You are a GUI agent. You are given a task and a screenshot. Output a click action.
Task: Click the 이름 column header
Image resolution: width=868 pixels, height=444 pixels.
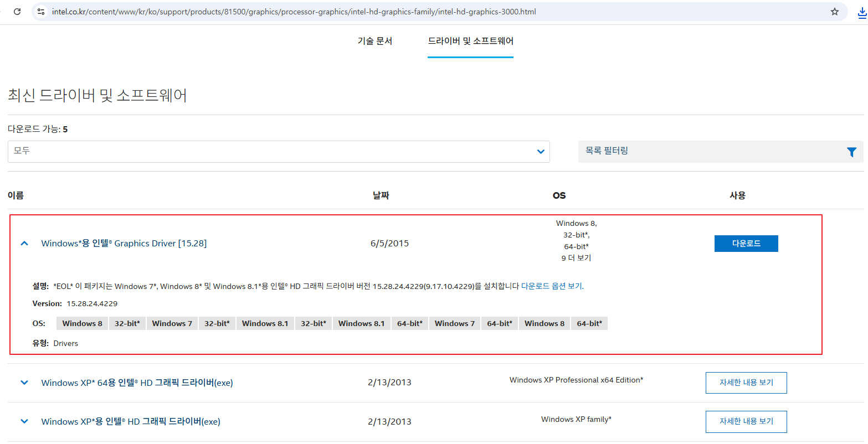pyautogui.click(x=16, y=195)
